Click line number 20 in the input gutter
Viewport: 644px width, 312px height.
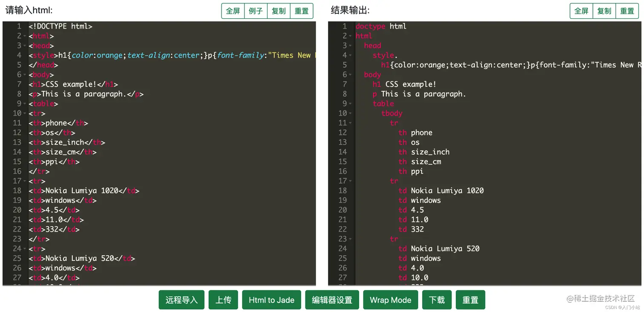point(17,210)
